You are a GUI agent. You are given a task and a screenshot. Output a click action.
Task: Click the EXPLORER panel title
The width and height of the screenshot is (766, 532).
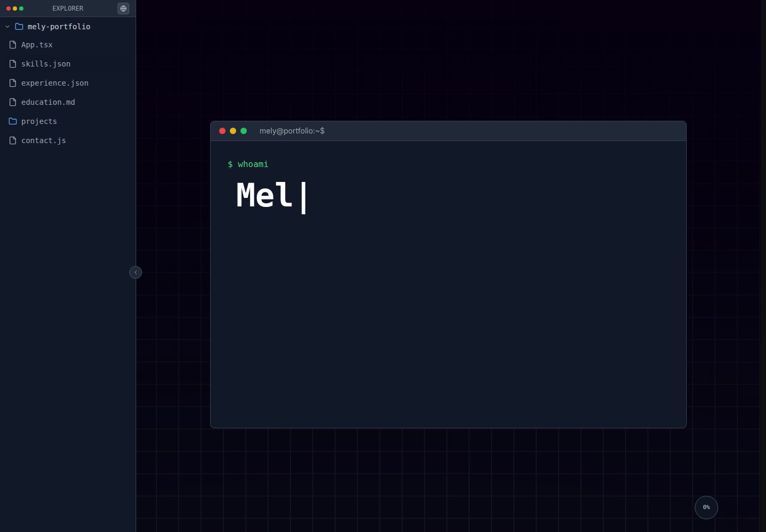tap(68, 9)
